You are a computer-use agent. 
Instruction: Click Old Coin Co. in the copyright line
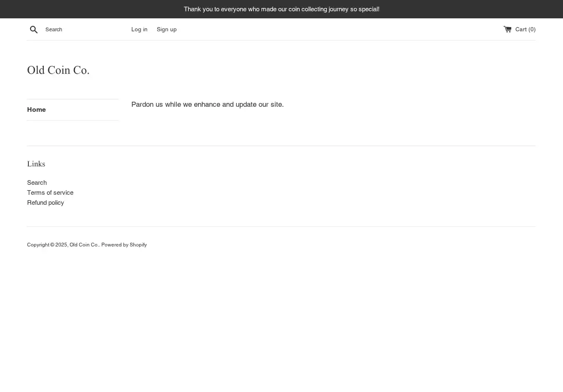click(84, 245)
